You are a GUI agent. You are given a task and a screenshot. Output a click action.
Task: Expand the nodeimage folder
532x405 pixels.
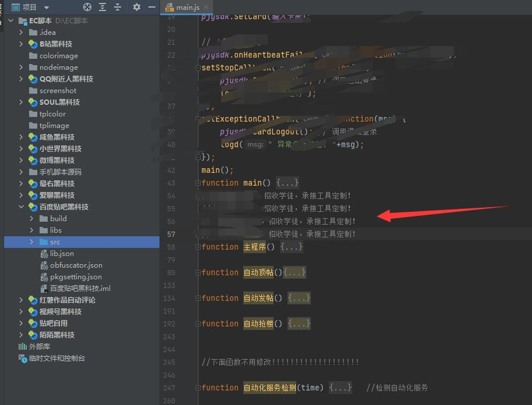[21, 67]
